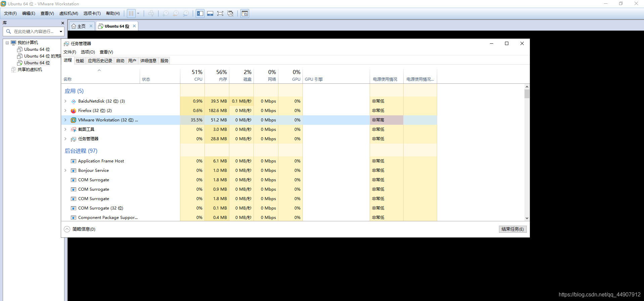Collapse to 简略信息(D) view

click(x=80, y=229)
